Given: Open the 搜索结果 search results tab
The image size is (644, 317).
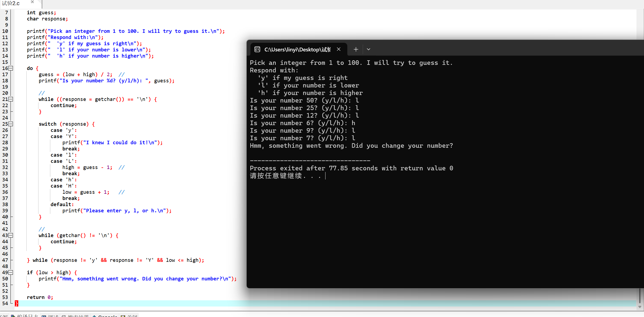Looking at the screenshot, I should pos(76,316).
